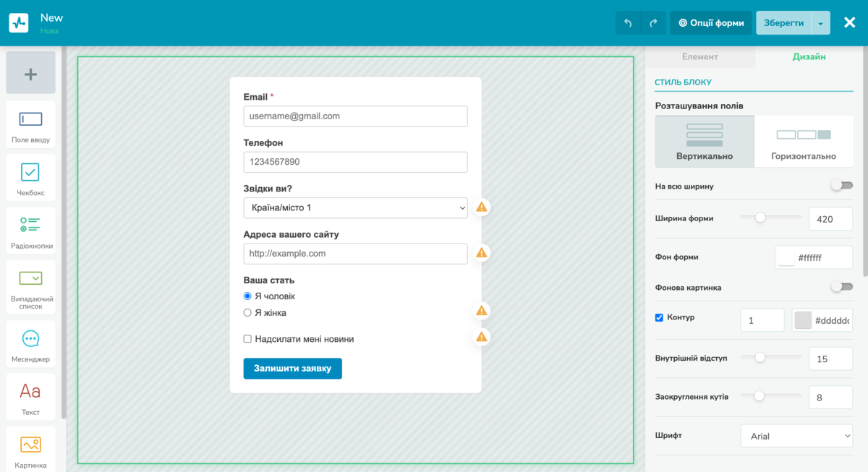Add the Чекбокс element from sidebar
Viewport: 868px width, 472px height.
pos(30,178)
